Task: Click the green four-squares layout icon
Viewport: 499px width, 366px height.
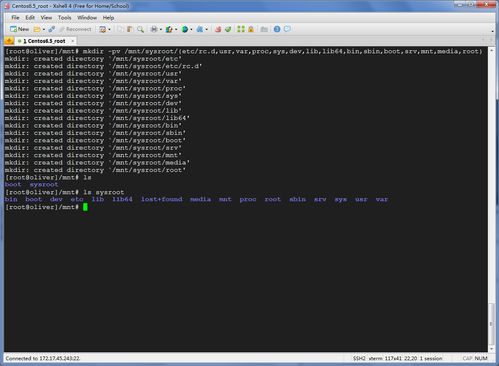Action: pos(241,29)
